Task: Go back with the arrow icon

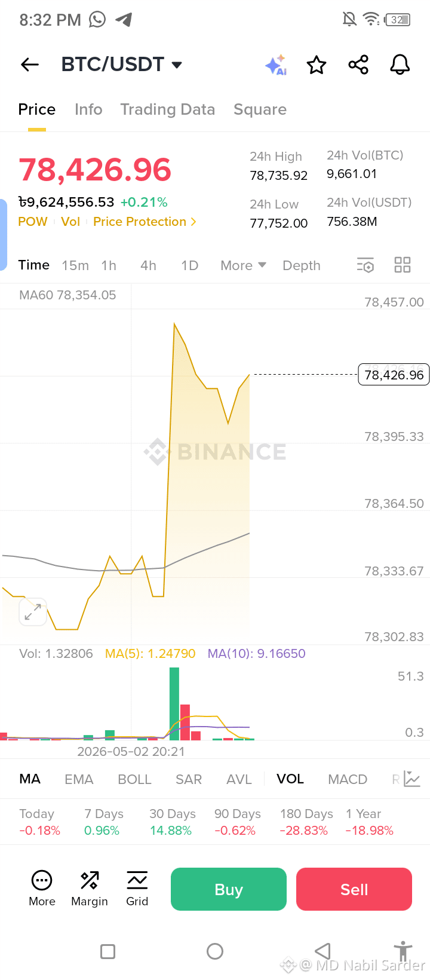Action: 30,65
